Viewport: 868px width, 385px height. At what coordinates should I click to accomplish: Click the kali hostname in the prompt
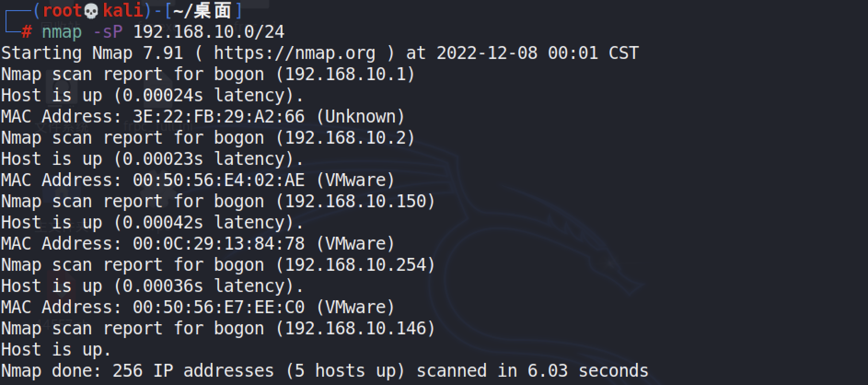[123, 11]
